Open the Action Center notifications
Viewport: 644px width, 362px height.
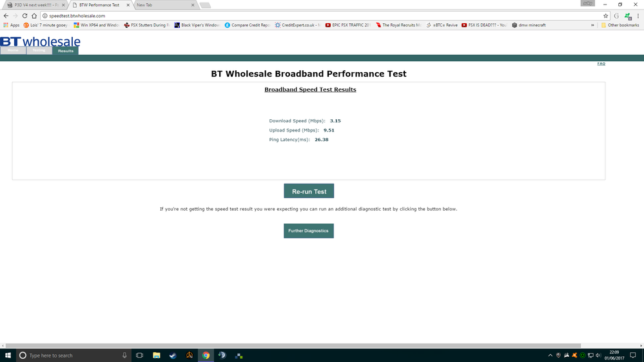pyautogui.click(x=633, y=356)
